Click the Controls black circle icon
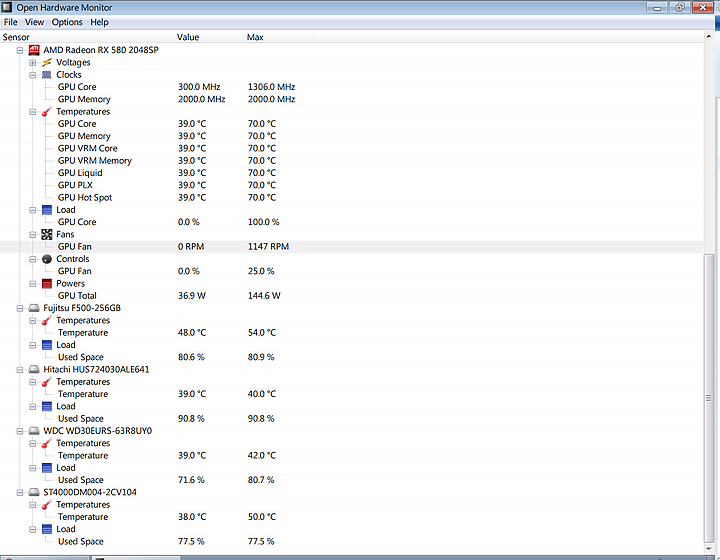 coord(46,259)
